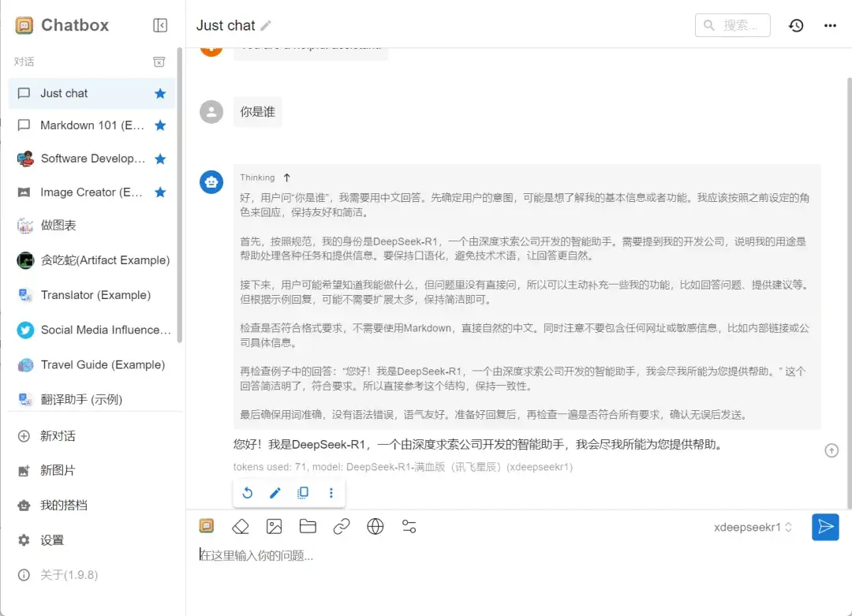Send the message with blue arrow button
Viewport: 852px width, 616px height.
825,527
